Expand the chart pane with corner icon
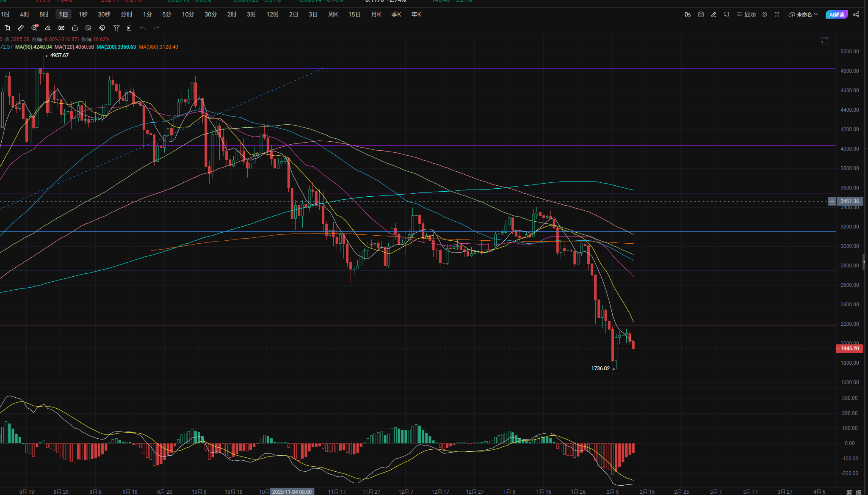 point(825,41)
